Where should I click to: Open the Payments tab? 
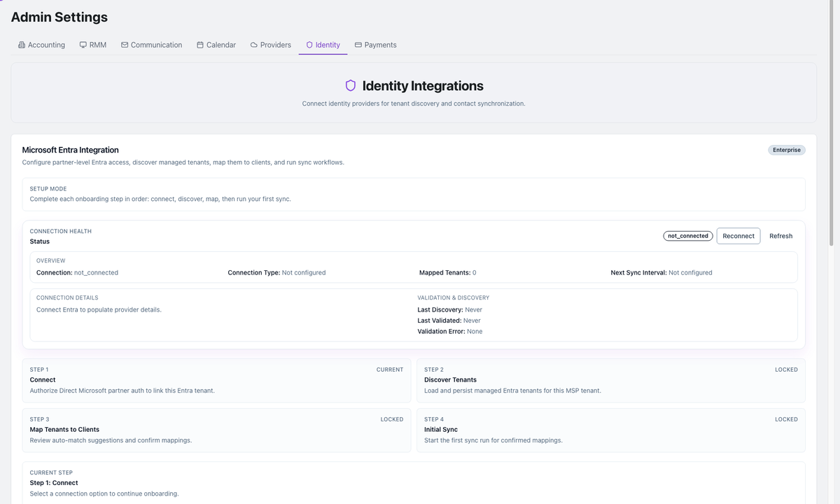pos(376,45)
